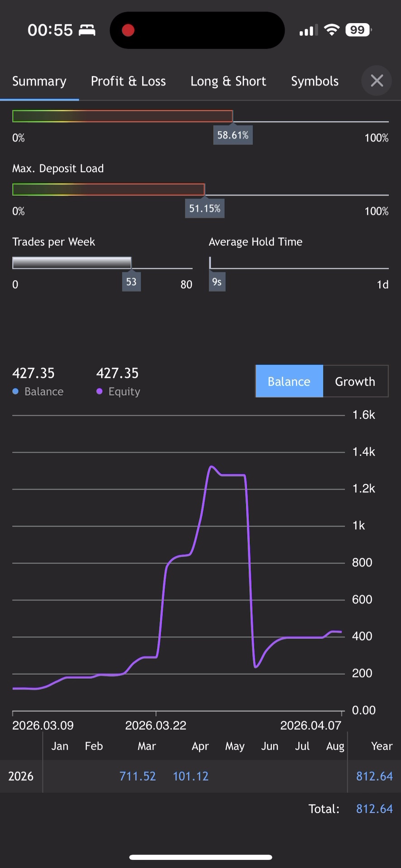
Task: Tap the Total profit value 812.64
Action: [x=374, y=809]
